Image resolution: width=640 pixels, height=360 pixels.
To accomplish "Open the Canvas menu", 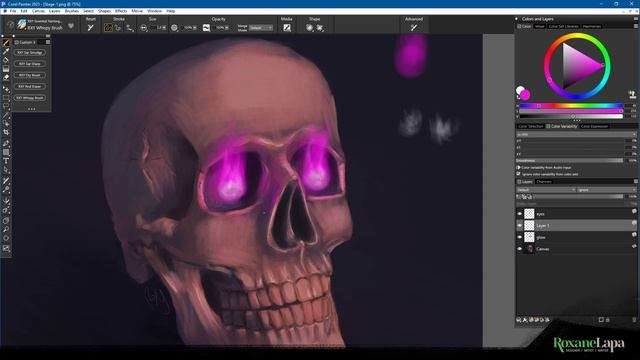I will (38, 11).
